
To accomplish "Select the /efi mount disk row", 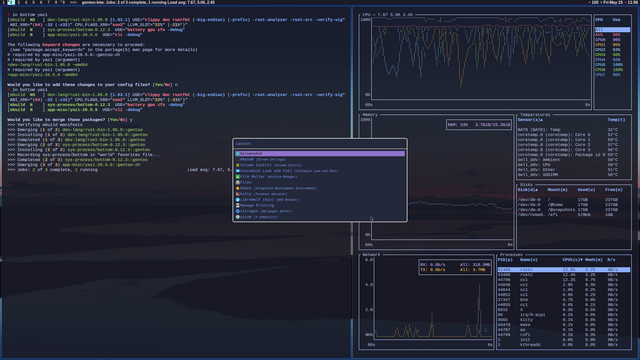I will 573,214.
